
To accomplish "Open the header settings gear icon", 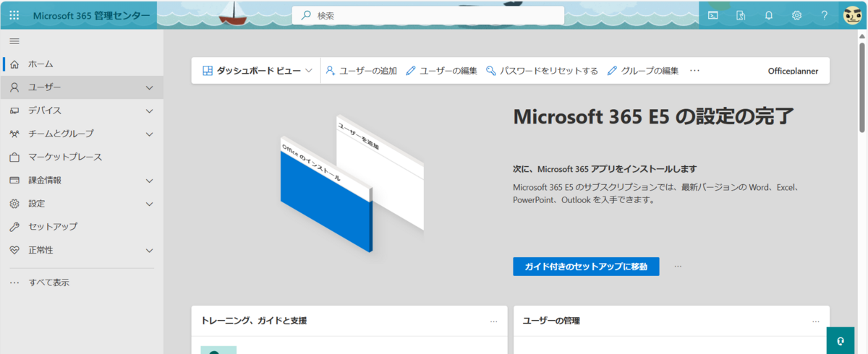I will pos(796,14).
